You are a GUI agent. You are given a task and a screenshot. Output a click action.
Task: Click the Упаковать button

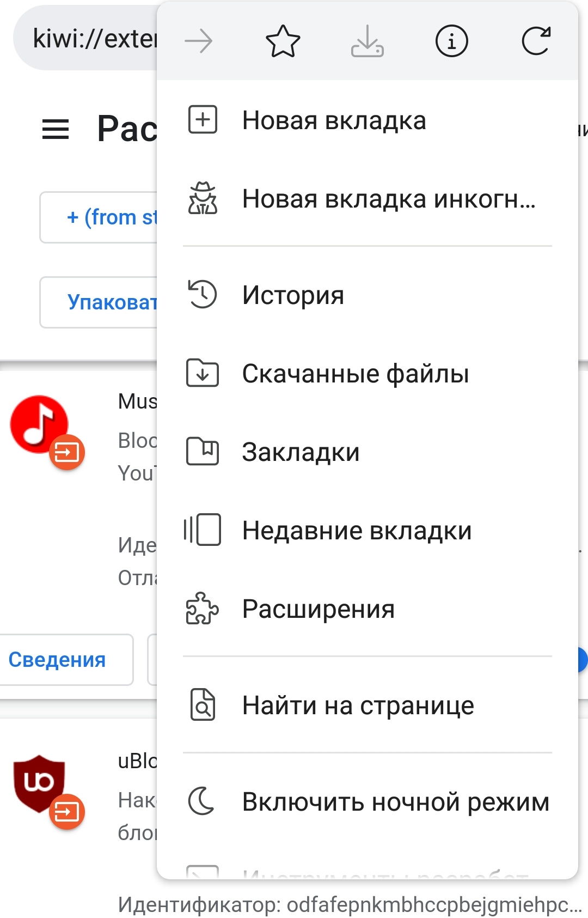[x=99, y=302]
